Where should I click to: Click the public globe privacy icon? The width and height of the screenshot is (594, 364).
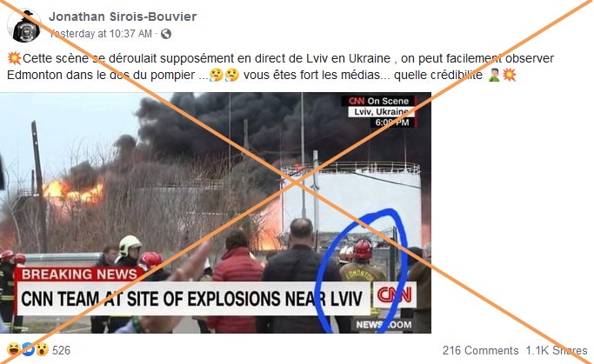(x=166, y=34)
